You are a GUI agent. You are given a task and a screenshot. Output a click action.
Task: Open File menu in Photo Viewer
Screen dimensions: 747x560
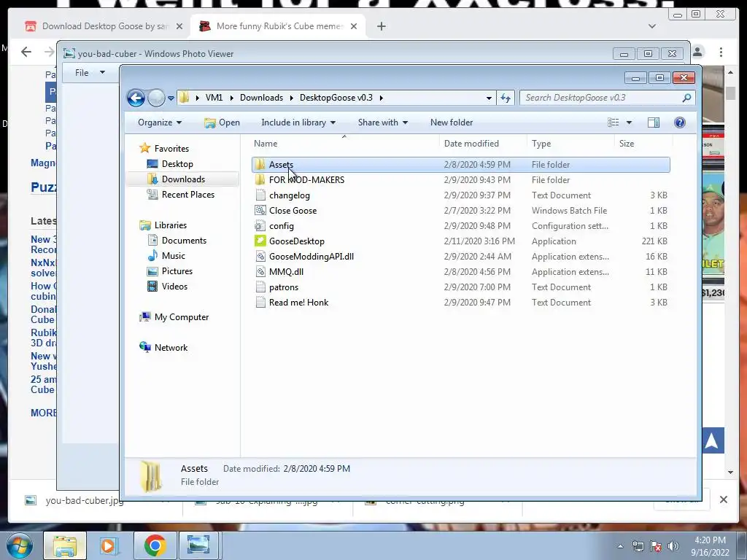pos(90,73)
